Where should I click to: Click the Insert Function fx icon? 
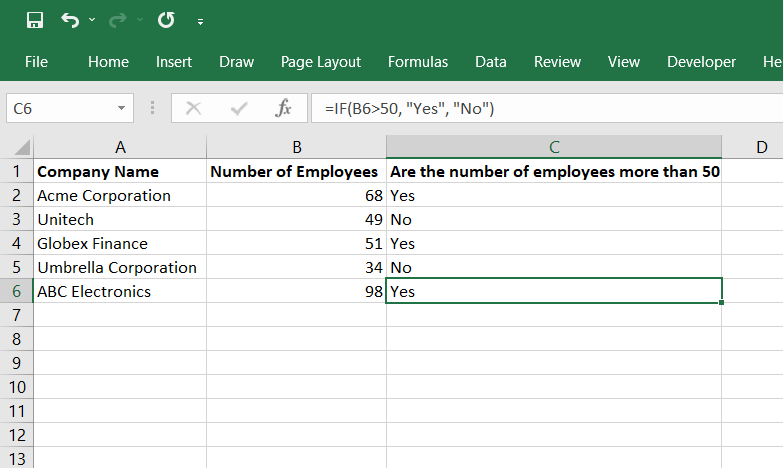(283, 108)
